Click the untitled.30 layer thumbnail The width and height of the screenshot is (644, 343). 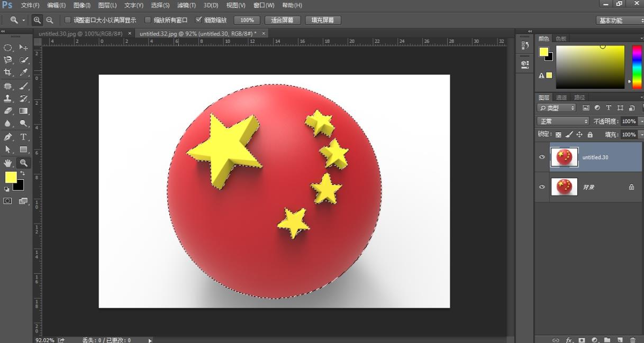point(564,157)
